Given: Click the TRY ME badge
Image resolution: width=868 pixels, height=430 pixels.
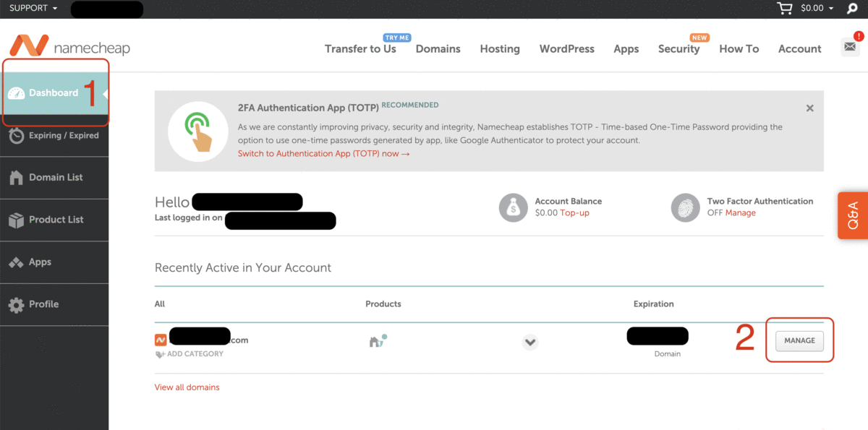Looking at the screenshot, I should pyautogui.click(x=397, y=38).
